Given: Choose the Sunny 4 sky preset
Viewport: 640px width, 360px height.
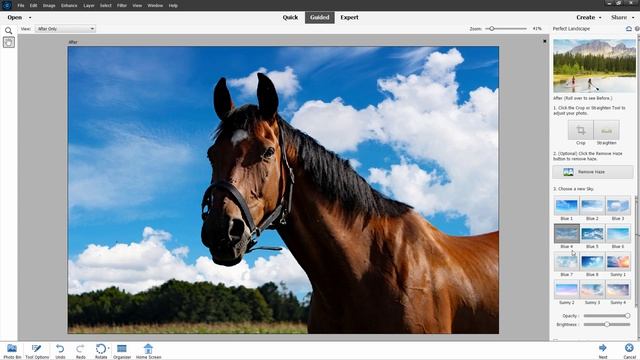Looking at the screenshot, I should click(618, 290).
